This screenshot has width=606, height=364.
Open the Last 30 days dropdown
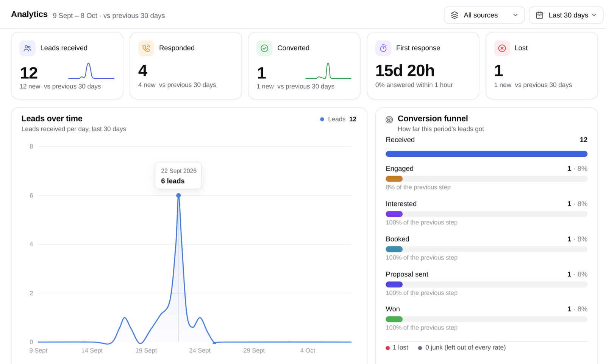coord(566,15)
